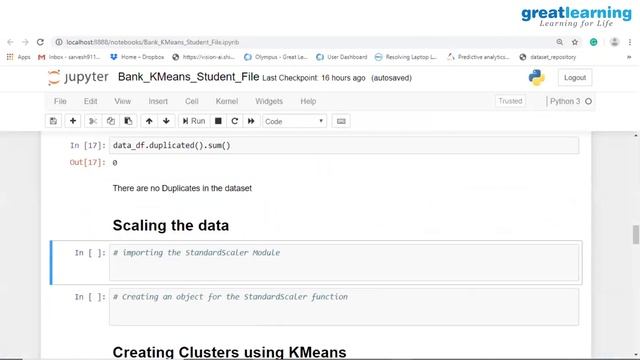Open the Apps bookmarks shortcut
Viewport: 640px width, 360px height.
(18, 57)
